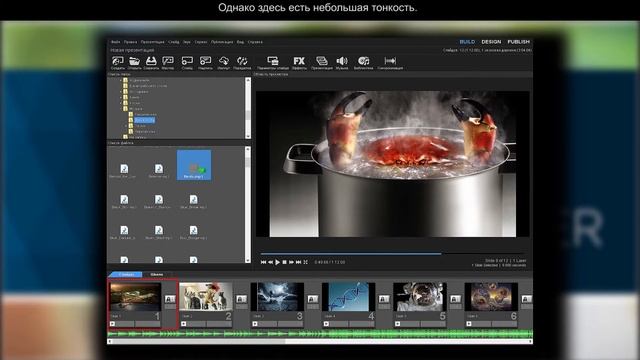Click the crab pot image in the preview

pos(393,164)
